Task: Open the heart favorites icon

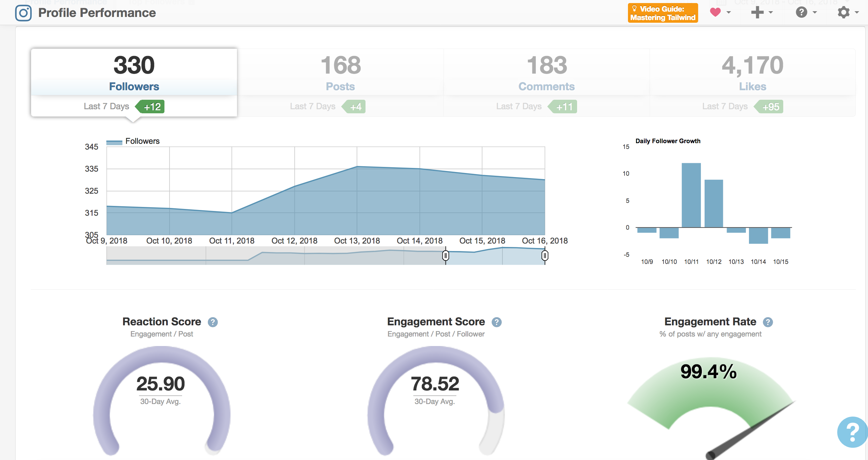Action: 715,12
